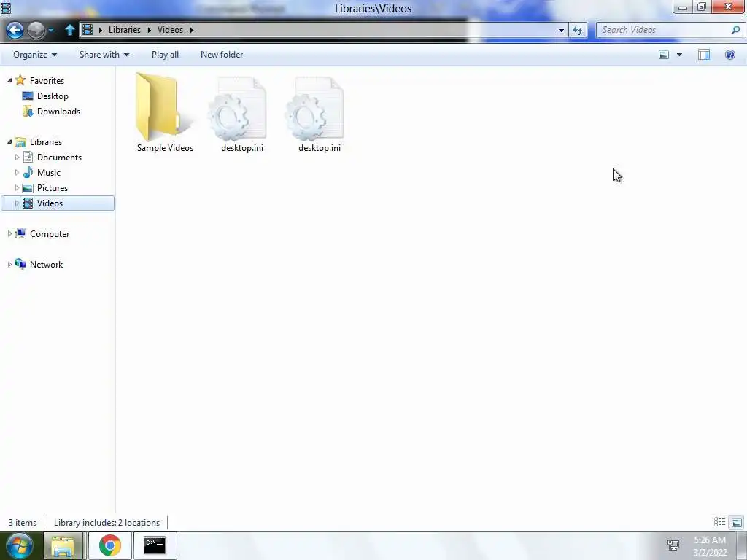747x560 pixels.
Task: Click the network tray icon
Action: pyautogui.click(x=673, y=545)
